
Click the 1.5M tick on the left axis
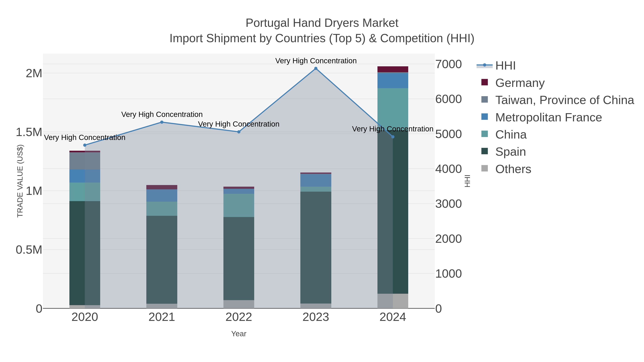pyautogui.click(x=29, y=132)
